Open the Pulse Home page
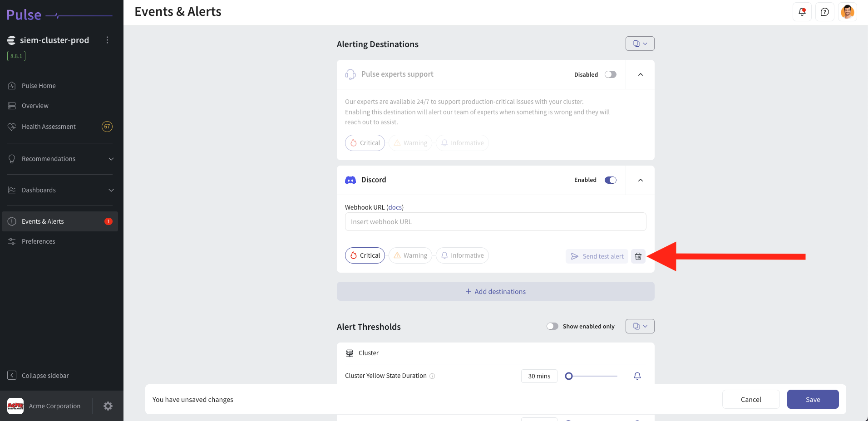 coord(38,85)
